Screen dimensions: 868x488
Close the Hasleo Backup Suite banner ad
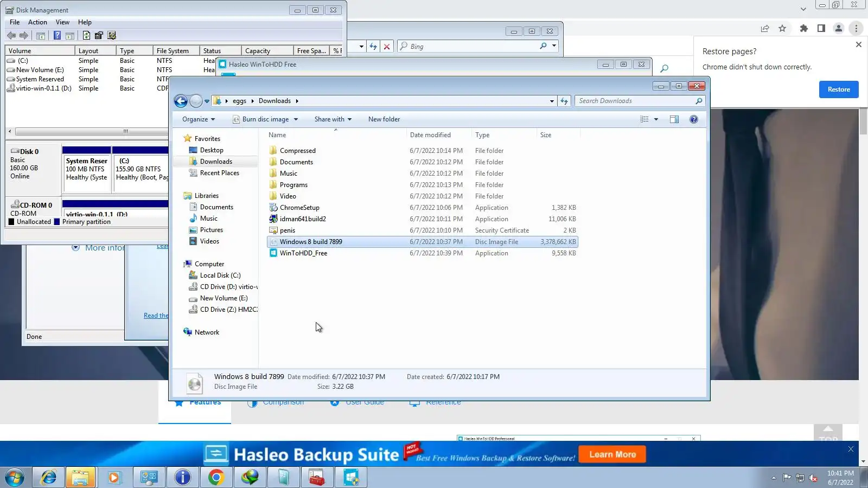[851, 449]
